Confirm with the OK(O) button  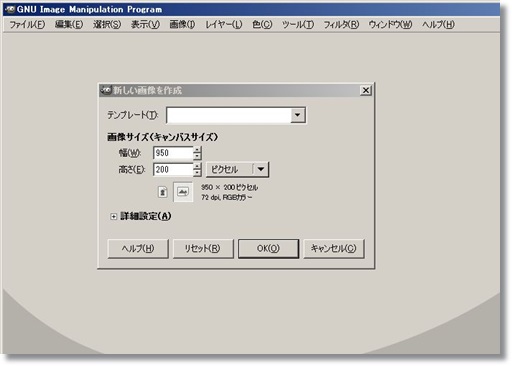pos(268,248)
